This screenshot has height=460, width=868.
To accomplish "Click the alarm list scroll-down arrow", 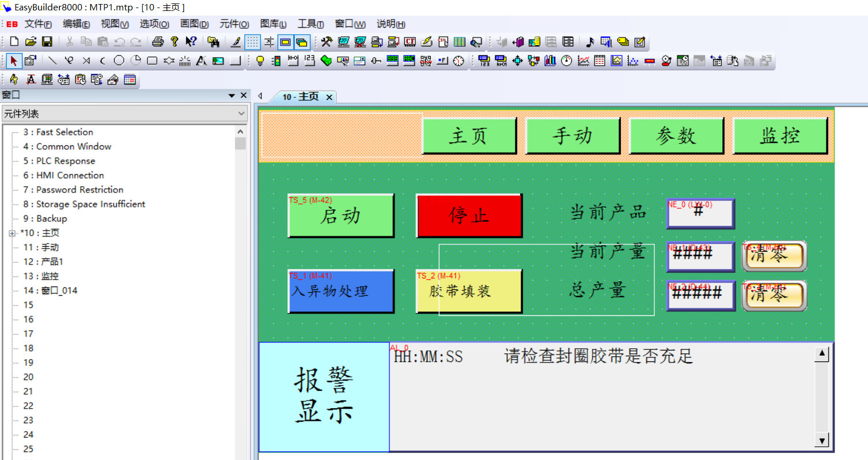I will pyautogui.click(x=822, y=441).
